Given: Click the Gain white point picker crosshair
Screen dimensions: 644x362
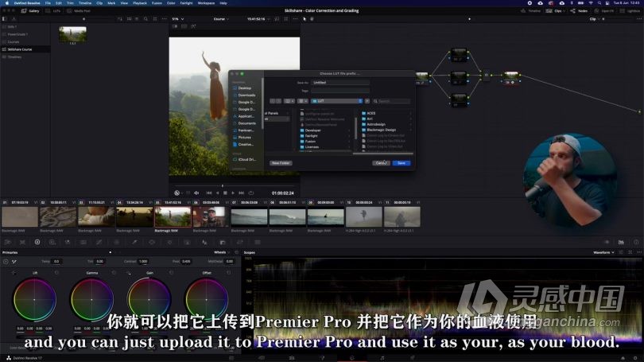Looking at the screenshot, I should 129,273.
